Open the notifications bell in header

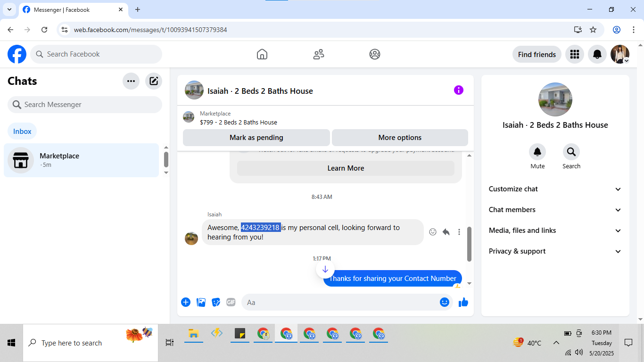(597, 54)
